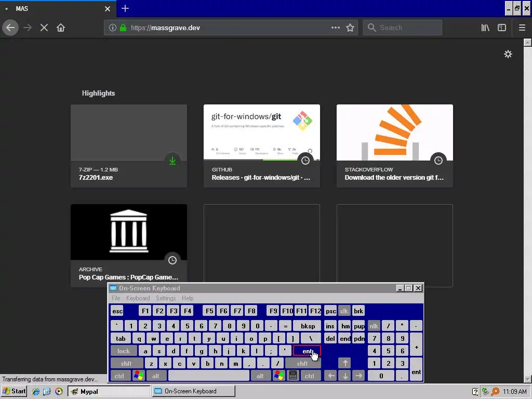Bookmark this page with the star icon
The width and height of the screenshot is (532, 399).
pos(350,28)
